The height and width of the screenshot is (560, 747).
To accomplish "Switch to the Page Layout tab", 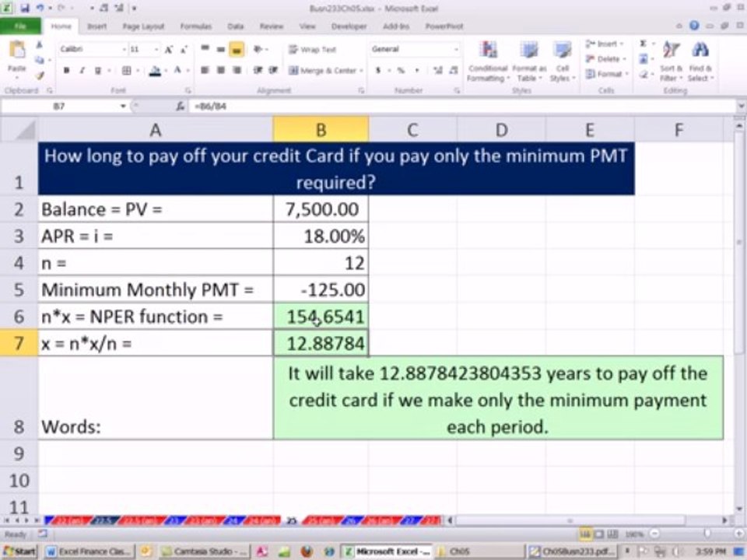I will pos(143,26).
